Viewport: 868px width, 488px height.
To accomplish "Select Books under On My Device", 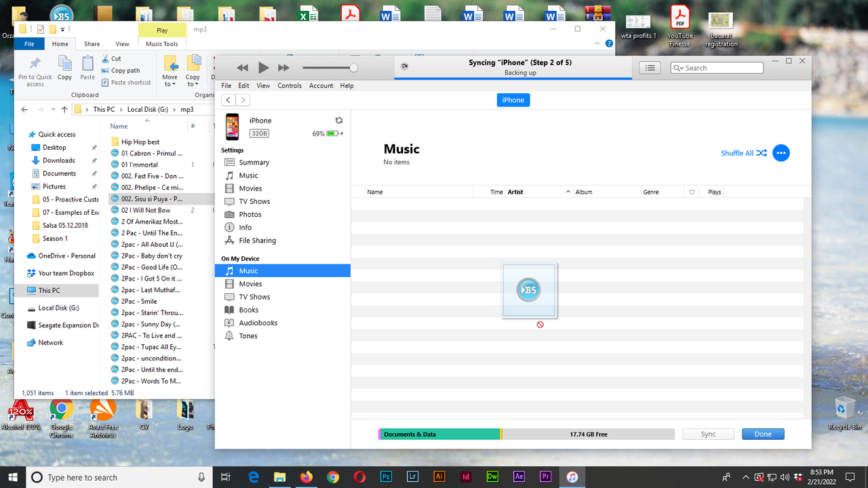I will 248,310.
